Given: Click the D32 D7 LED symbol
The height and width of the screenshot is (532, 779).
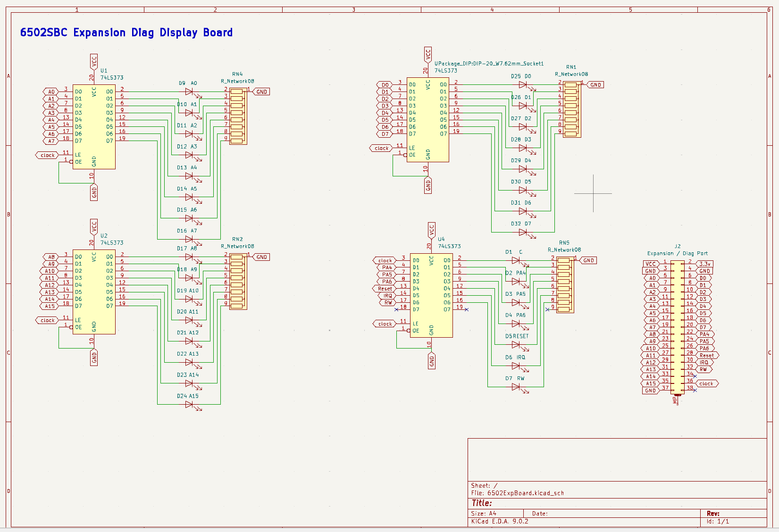Looking at the screenshot, I should (x=523, y=232).
